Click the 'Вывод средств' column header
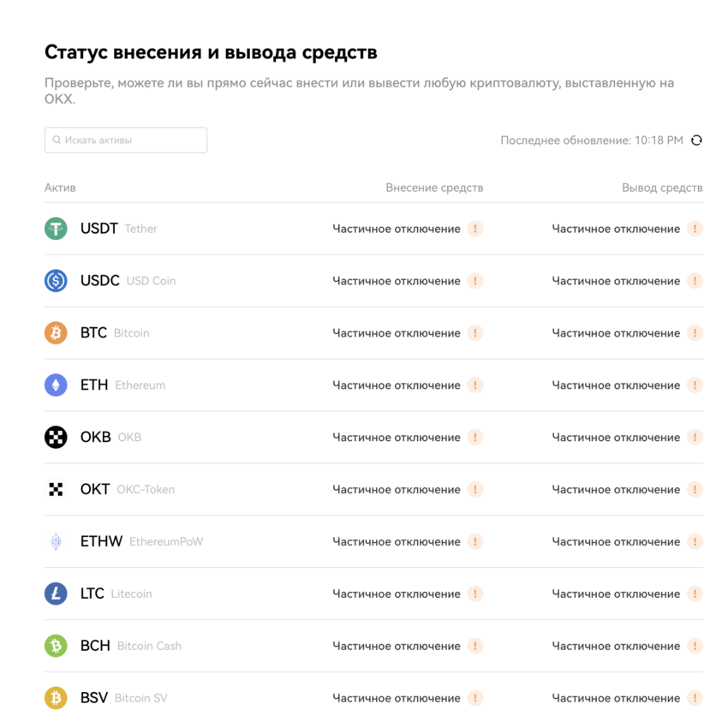This screenshot has height=722, width=728. [662, 188]
